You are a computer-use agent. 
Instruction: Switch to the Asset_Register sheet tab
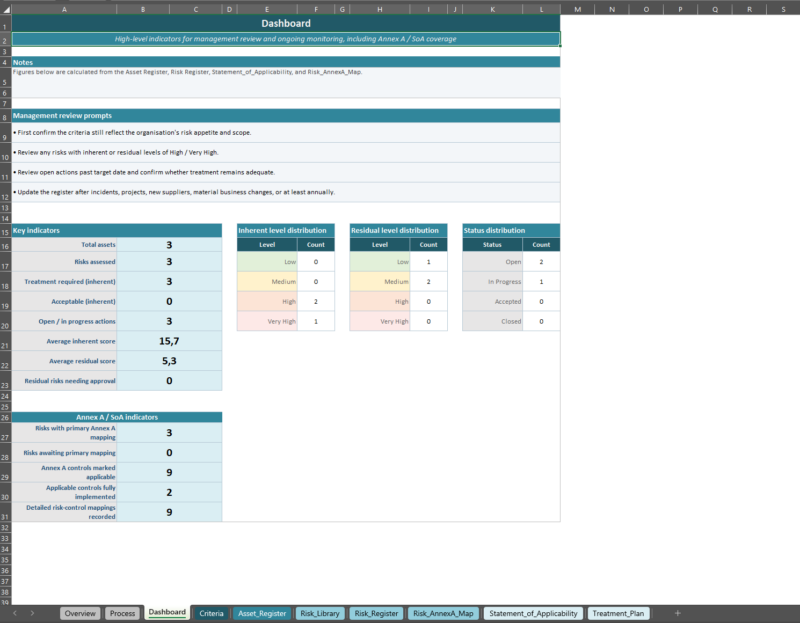pos(262,613)
